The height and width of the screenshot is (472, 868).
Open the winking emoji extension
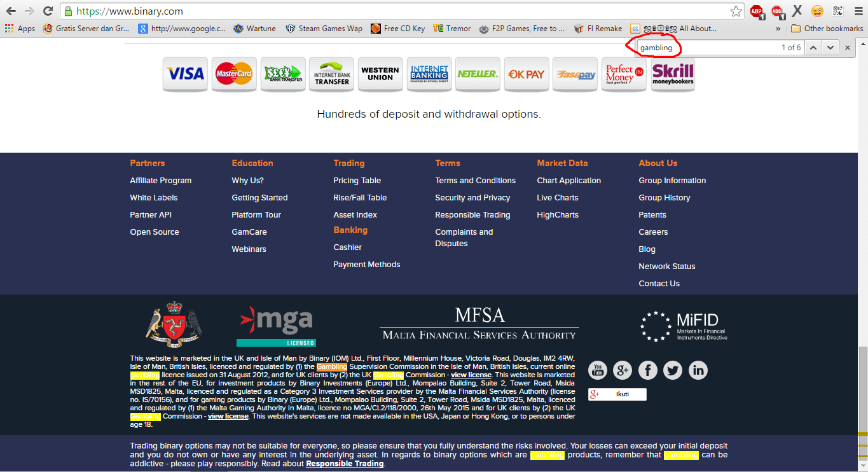pyautogui.click(x=817, y=11)
